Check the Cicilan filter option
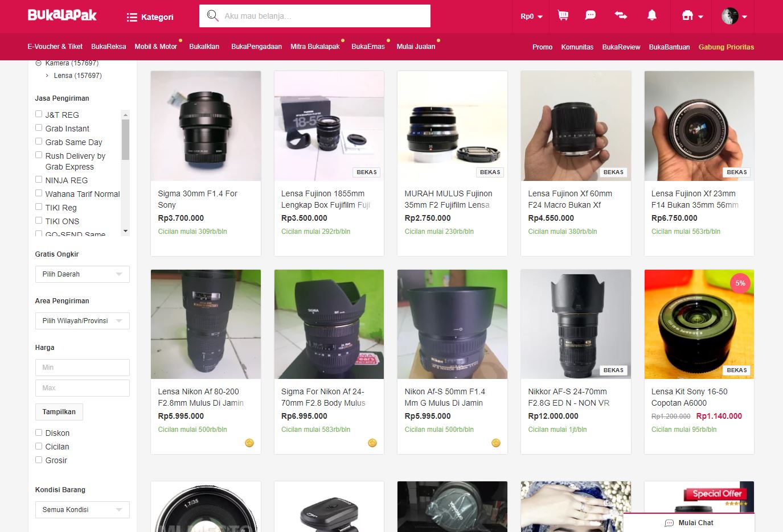This screenshot has height=532, width=783. 39,446
